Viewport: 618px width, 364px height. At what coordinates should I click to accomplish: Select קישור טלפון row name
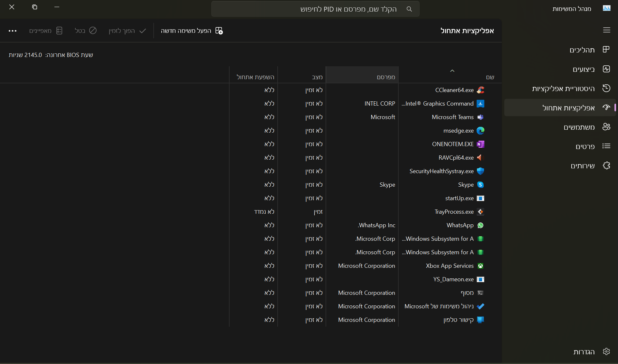pyautogui.click(x=459, y=320)
